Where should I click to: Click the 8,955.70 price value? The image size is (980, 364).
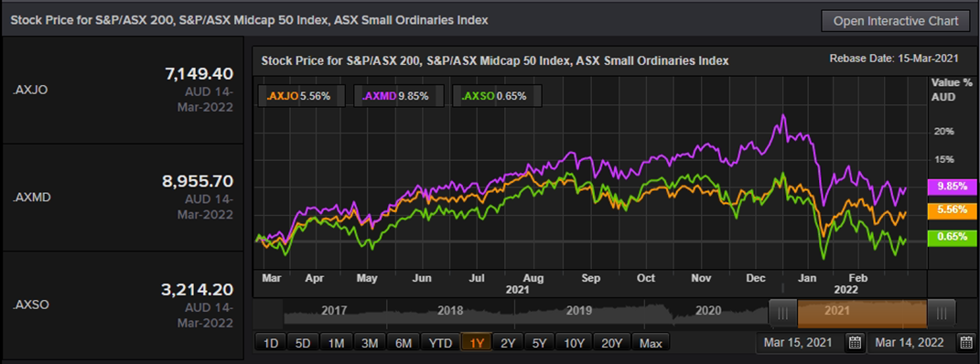click(x=198, y=182)
